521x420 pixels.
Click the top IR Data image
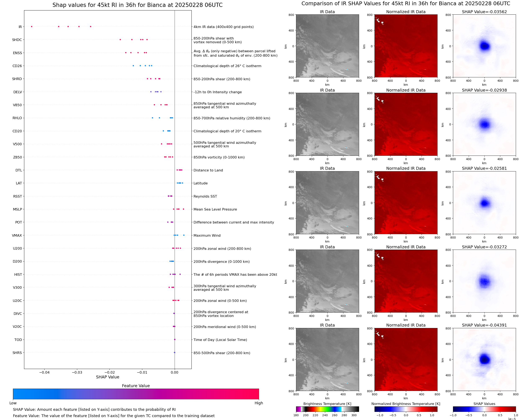tap(327, 46)
